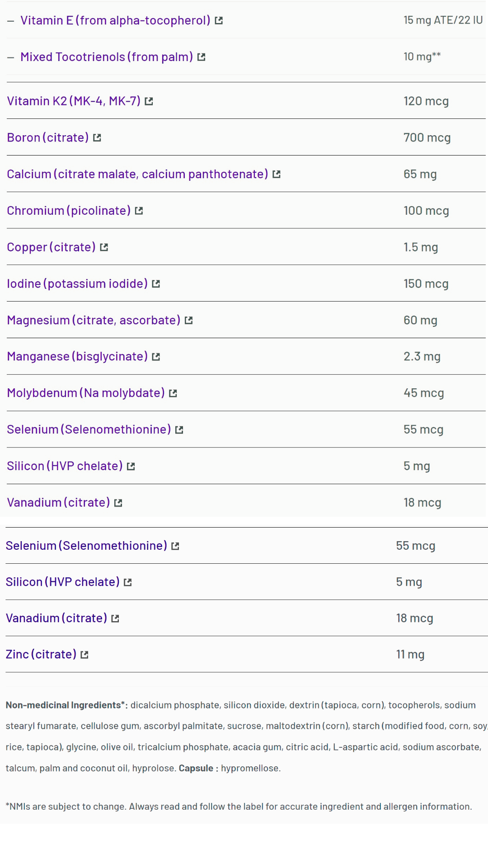Screen dimensions: 488x868
Task: Click external link icon beside Zinc (citrate)
Action: coord(84,655)
